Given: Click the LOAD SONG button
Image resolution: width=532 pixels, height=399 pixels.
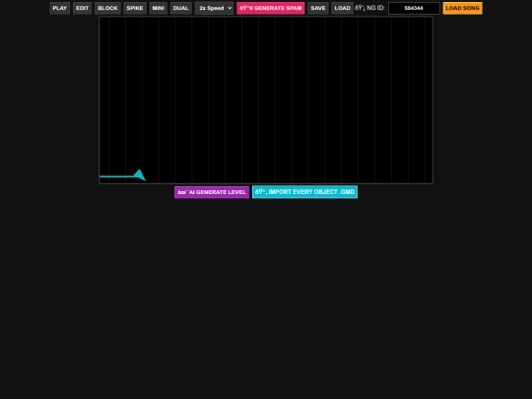Looking at the screenshot, I should pos(462,8).
